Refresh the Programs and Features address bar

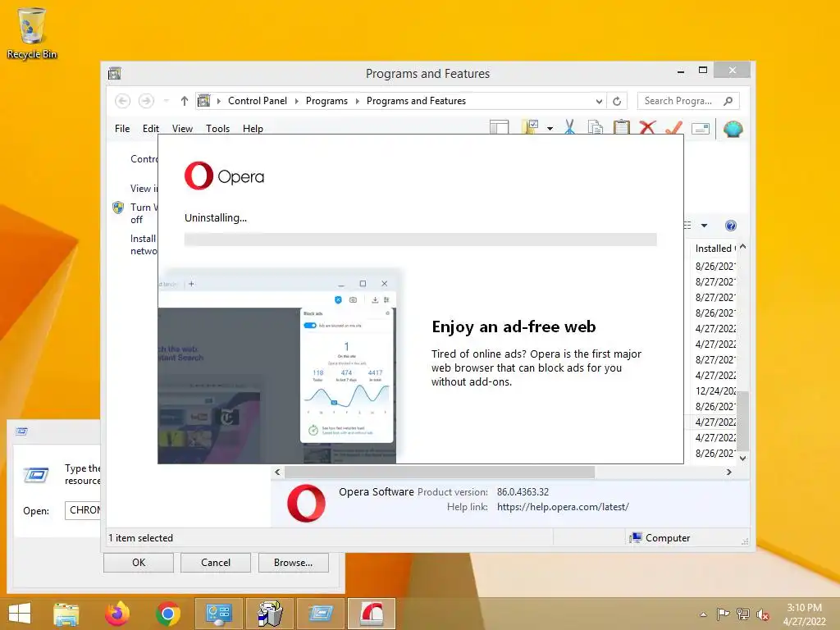coord(617,101)
